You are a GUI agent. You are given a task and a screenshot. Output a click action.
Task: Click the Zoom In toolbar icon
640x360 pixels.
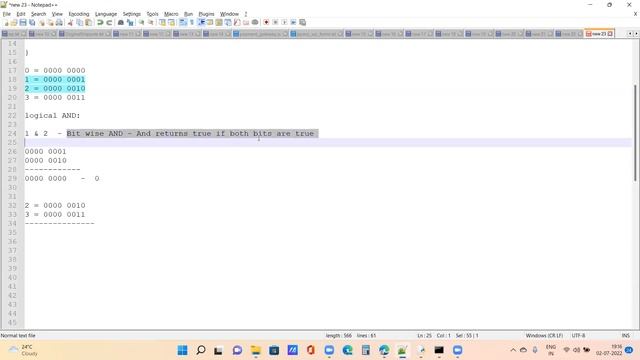[x=141, y=22]
